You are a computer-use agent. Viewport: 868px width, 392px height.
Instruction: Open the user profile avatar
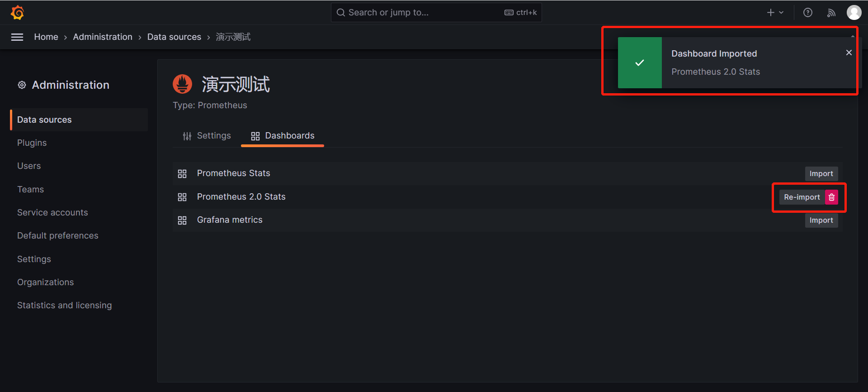pyautogui.click(x=854, y=13)
